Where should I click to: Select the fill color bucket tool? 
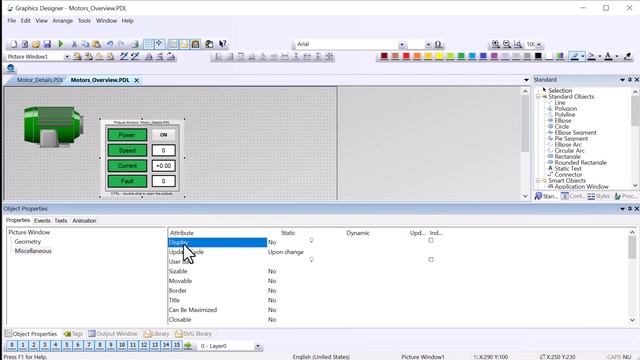click(x=591, y=56)
